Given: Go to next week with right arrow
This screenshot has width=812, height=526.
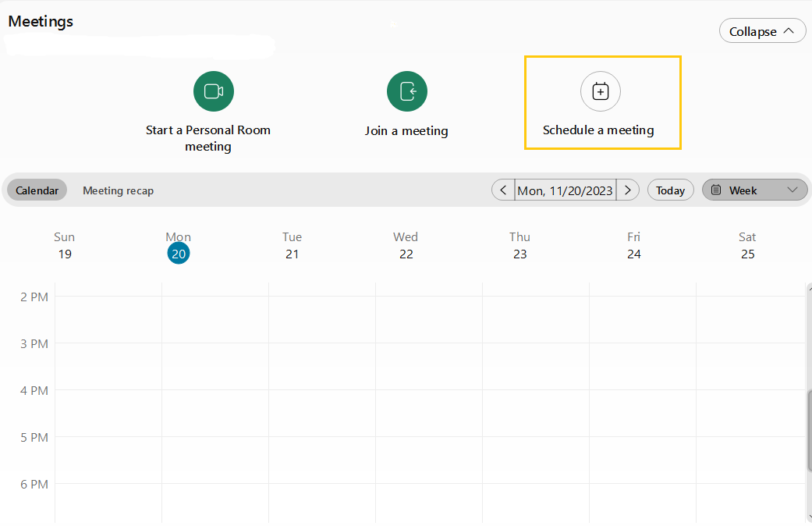Looking at the screenshot, I should tap(628, 190).
